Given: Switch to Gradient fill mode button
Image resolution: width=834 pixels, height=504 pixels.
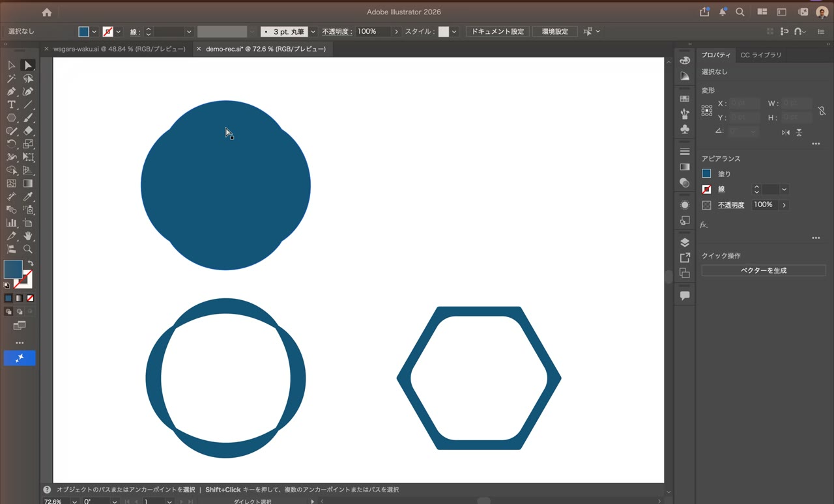Looking at the screenshot, I should pyautogui.click(x=19, y=298).
